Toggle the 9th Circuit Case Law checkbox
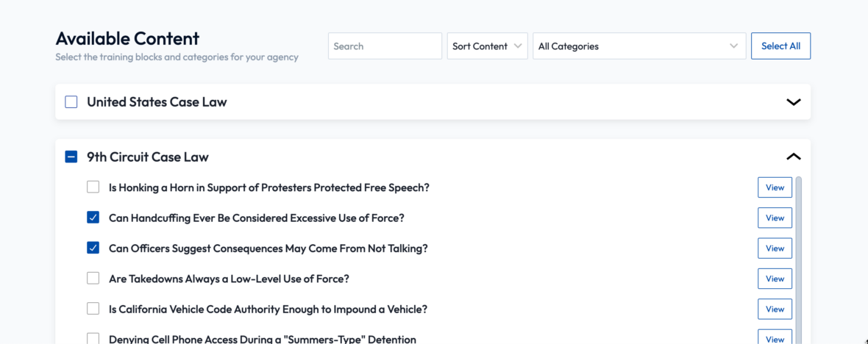 point(71,157)
